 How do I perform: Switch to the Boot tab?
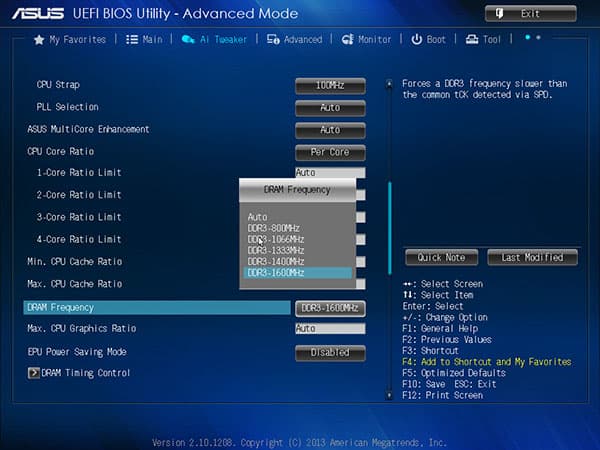coord(429,39)
